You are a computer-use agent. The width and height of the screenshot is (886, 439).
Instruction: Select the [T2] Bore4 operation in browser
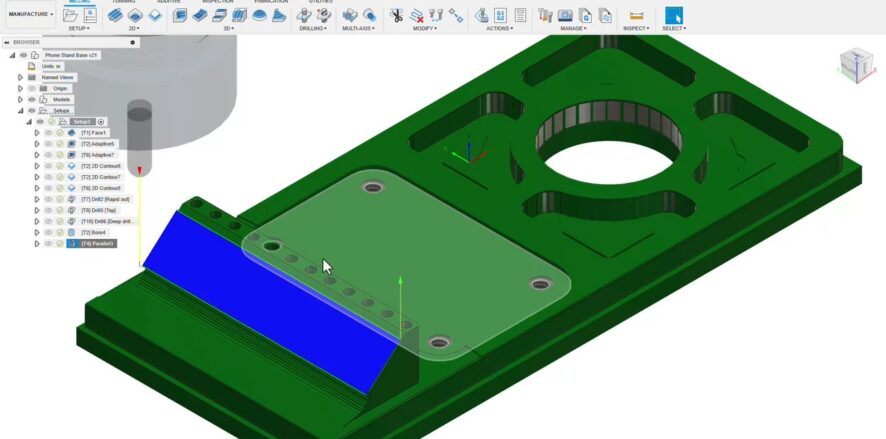pyautogui.click(x=93, y=232)
